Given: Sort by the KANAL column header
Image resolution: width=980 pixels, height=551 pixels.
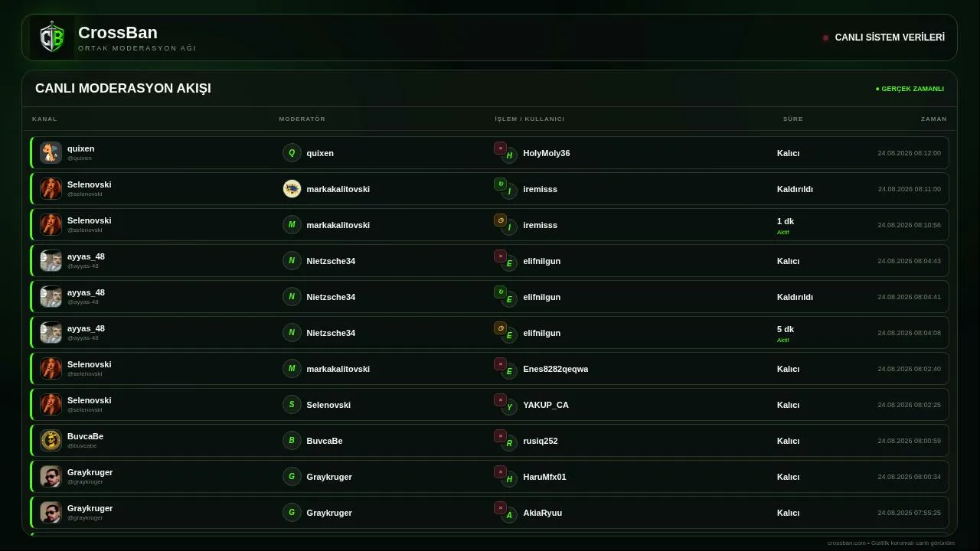Looking at the screenshot, I should tap(44, 119).
